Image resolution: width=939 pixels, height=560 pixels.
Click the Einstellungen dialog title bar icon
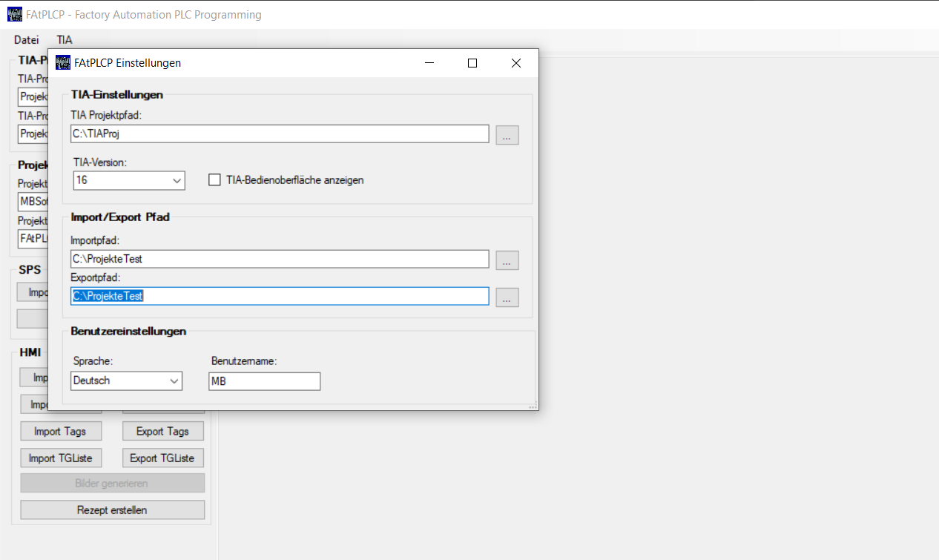(63, 63)
